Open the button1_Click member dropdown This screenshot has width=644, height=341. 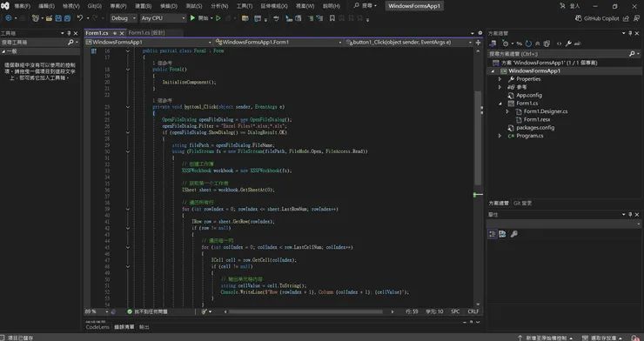tap(409, 43)
